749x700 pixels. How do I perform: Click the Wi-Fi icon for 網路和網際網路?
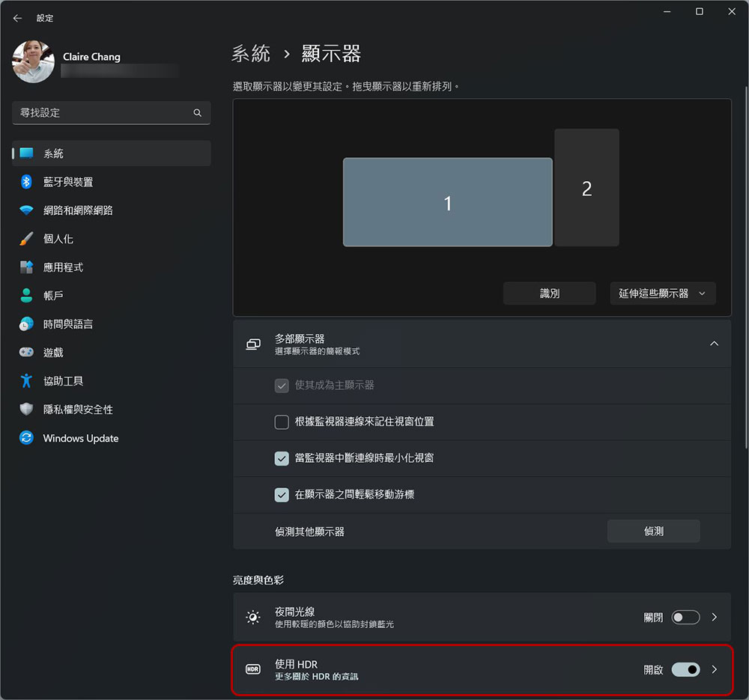click(x=26, y=210)
